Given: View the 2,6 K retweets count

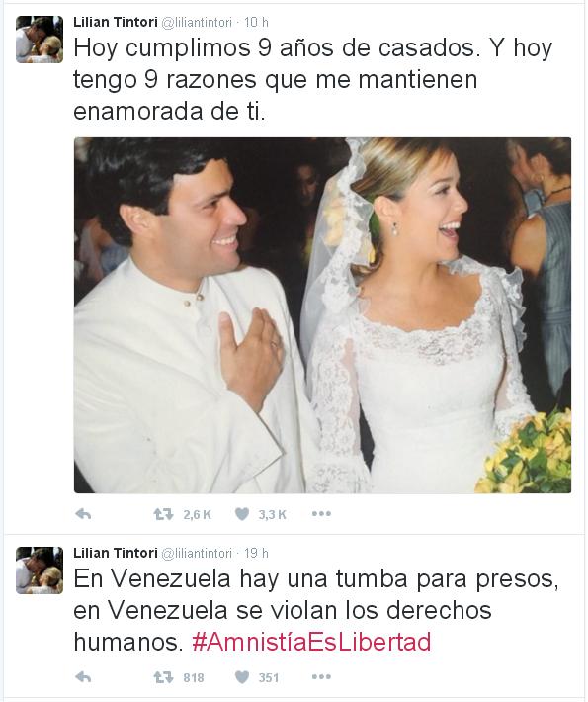Looking at the screenshot, I should (197, 515).
